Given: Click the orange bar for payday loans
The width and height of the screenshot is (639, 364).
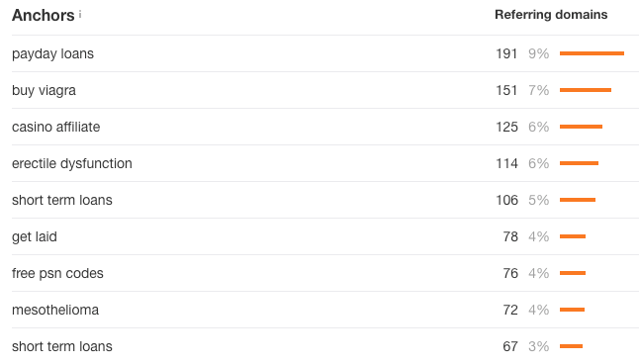Looking at the screenshot, I should (592, 53).
